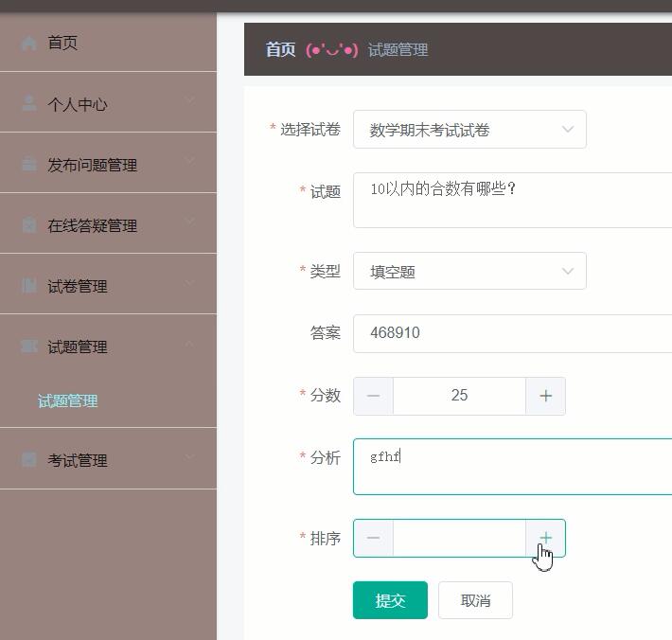Expand the 考试管理 chevron

click(x=190, y=456)
